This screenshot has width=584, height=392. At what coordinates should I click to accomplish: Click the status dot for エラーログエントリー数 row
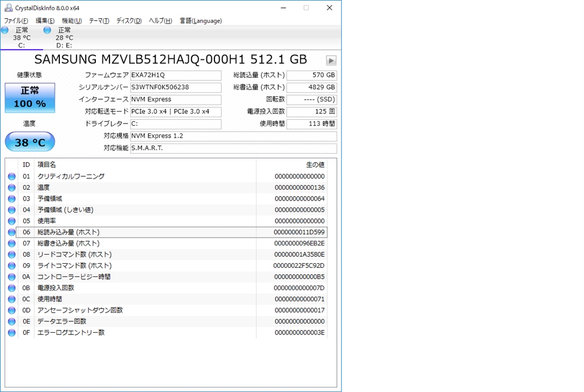pyautogui.click(x=12, y=333)
